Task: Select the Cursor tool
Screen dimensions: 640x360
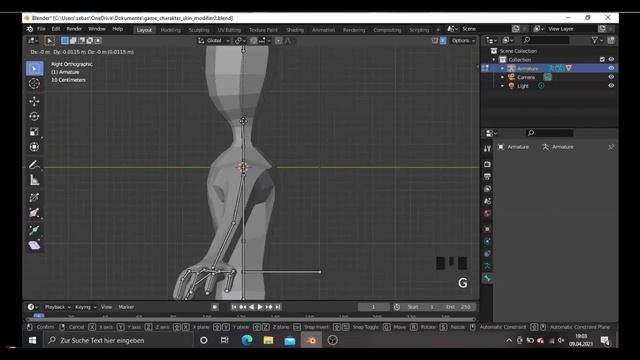Action: 34,84
